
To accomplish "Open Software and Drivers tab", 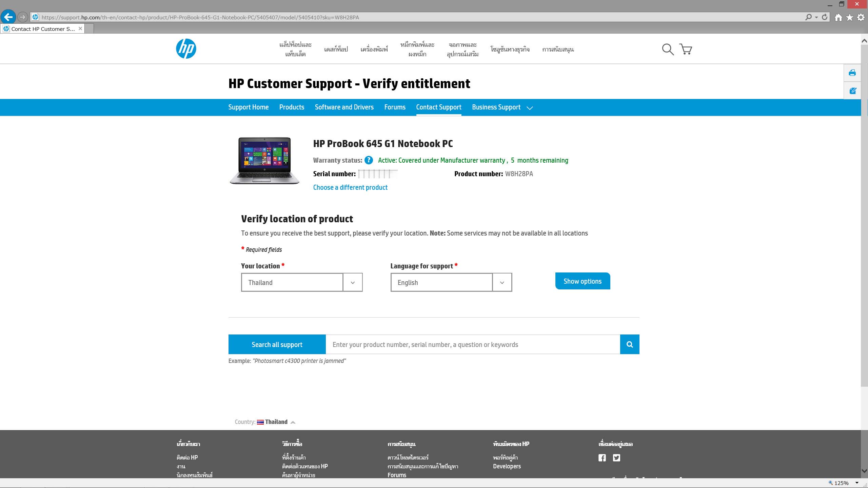I will point(344,107).
